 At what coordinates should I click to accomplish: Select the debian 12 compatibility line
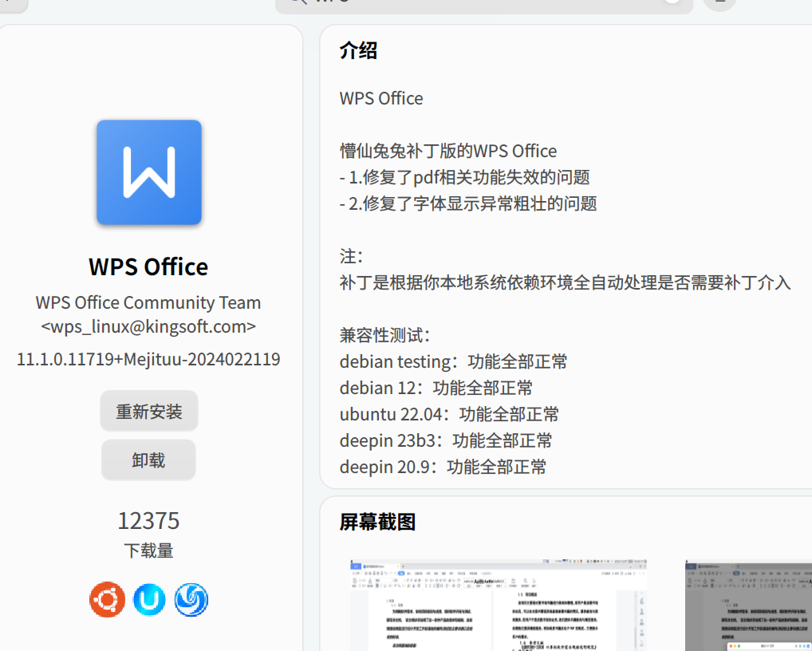click(436, 388)
